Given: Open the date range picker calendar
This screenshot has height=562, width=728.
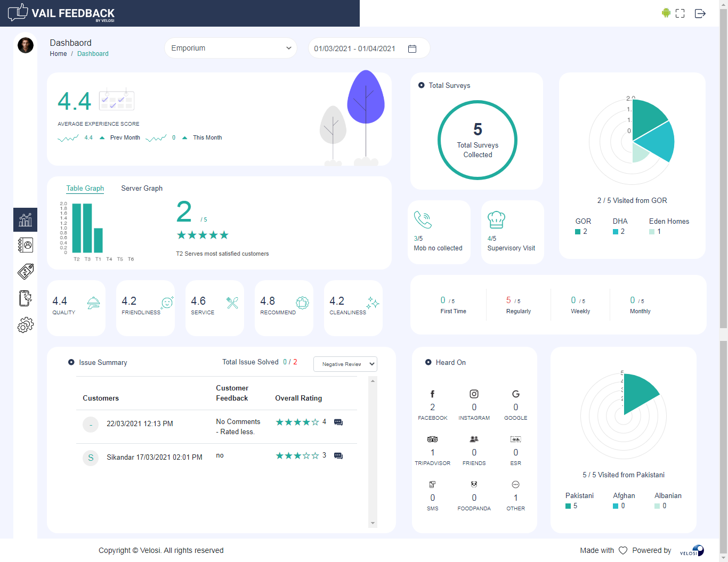Looking at the screenshot, I should [x=412, y=48].
